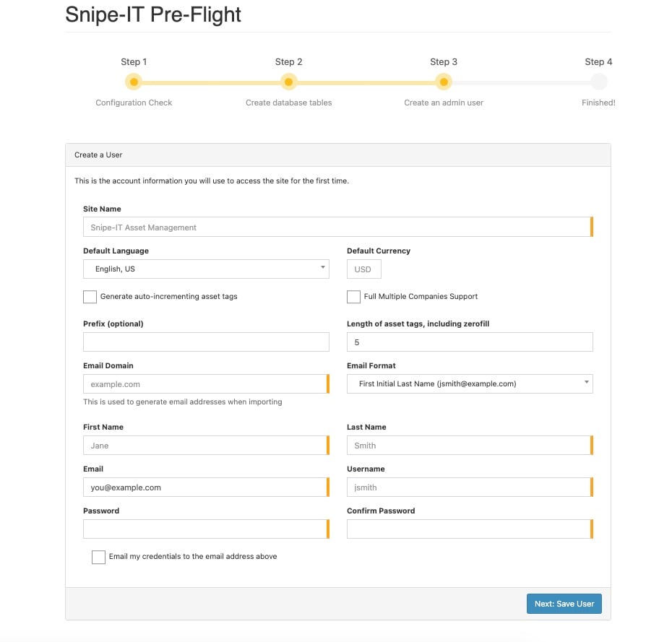The height and width of the screenshot is (642, 672).
Task: Focus the Email Domain input
Action: click(206, 384)
